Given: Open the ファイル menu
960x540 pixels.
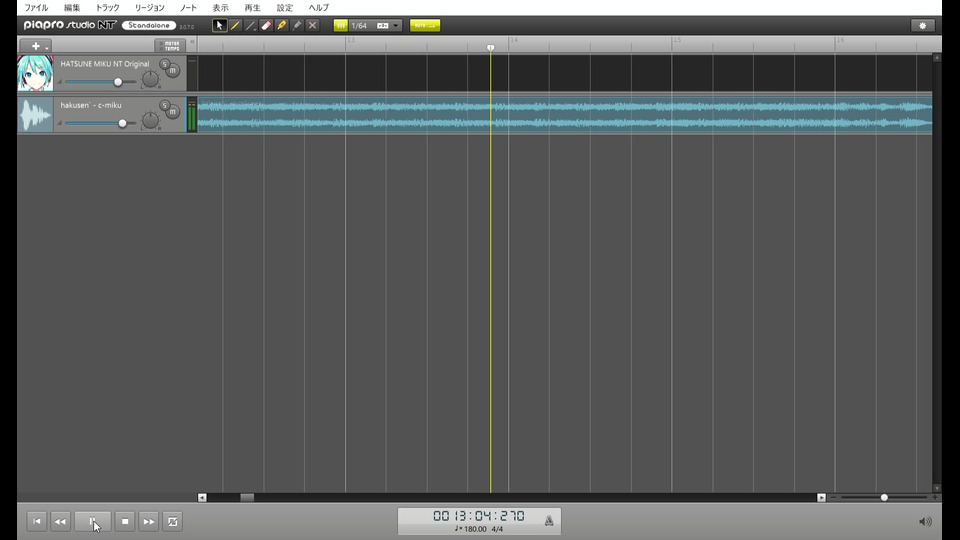Looking at the screenshot, I should (36, 8).
